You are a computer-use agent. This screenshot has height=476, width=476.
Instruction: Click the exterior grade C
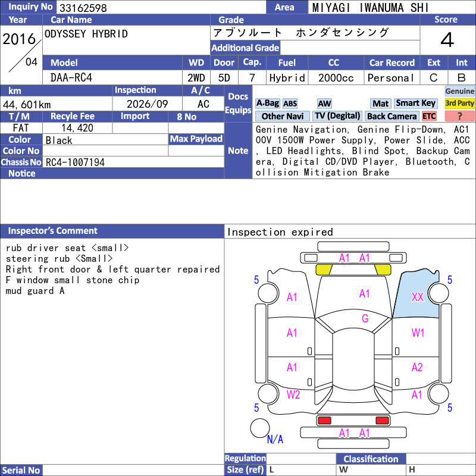(x=434, y=78)
